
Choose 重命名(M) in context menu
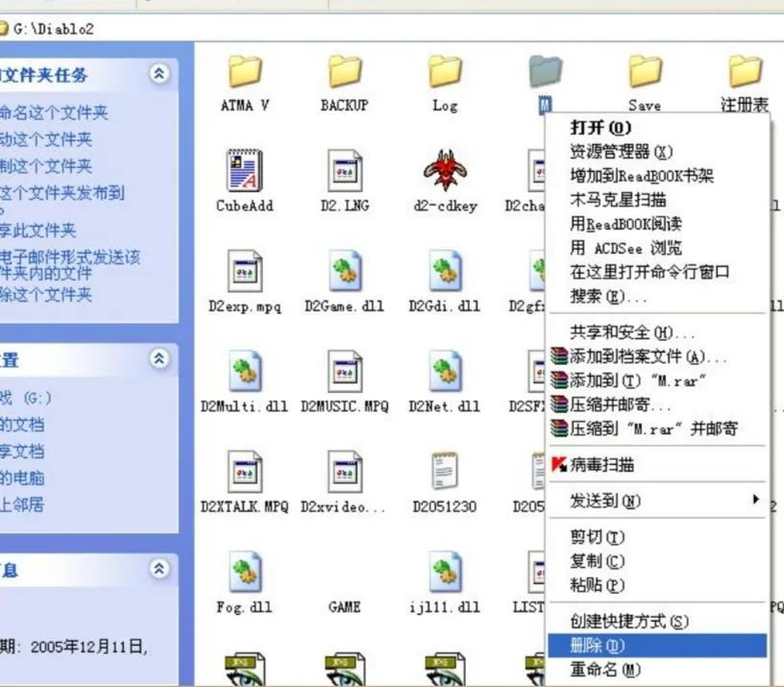657,670
